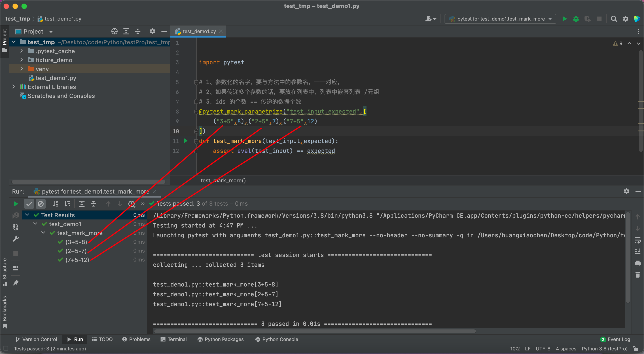Rerun failed tests icon in Run sidebar

click(x=15, y=215)
